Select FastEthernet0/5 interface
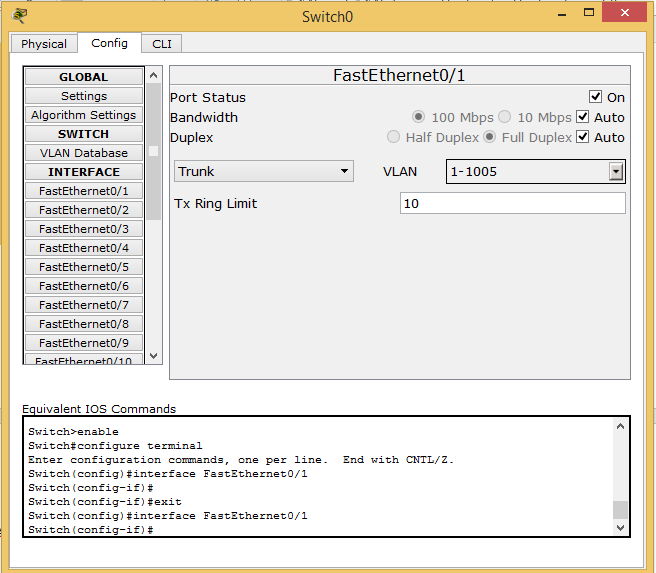656x573 pixels. [84, 267]
